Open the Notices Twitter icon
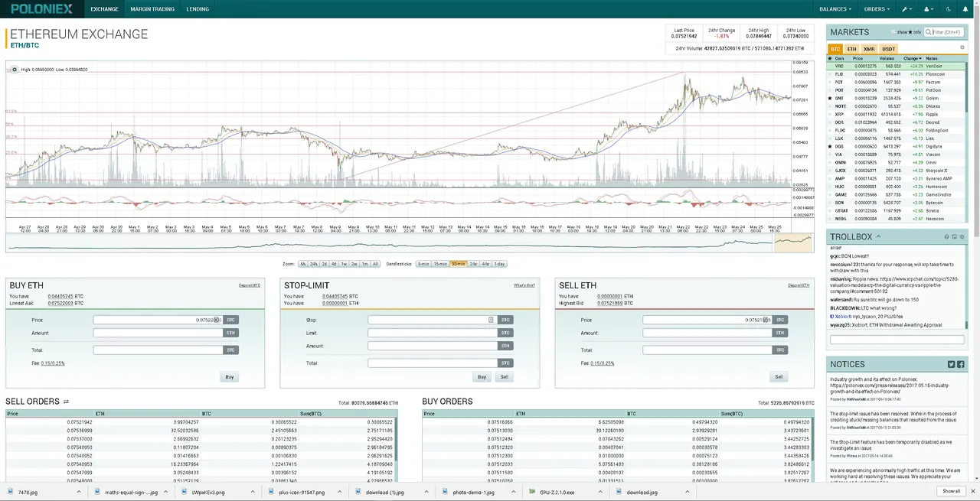This screenshot has width=980, height=501. (952, 364)
